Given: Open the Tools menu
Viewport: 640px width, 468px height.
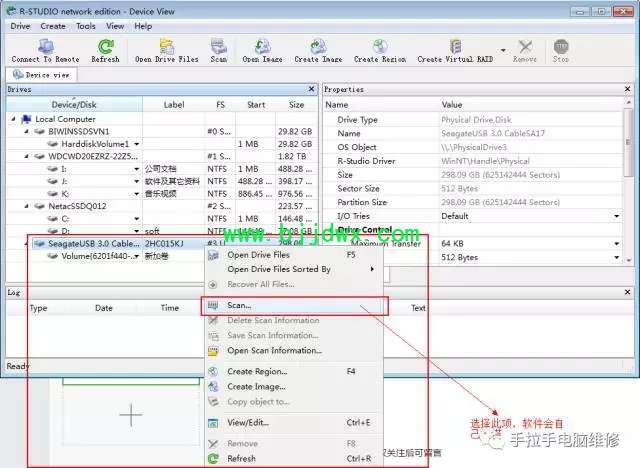Looking at the screenshot, I should [x=86, y=26].
